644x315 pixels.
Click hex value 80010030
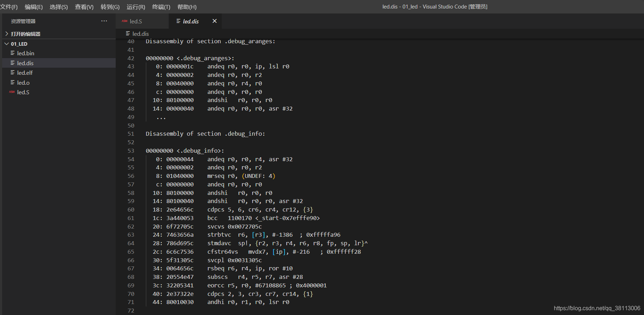(180, 302)
